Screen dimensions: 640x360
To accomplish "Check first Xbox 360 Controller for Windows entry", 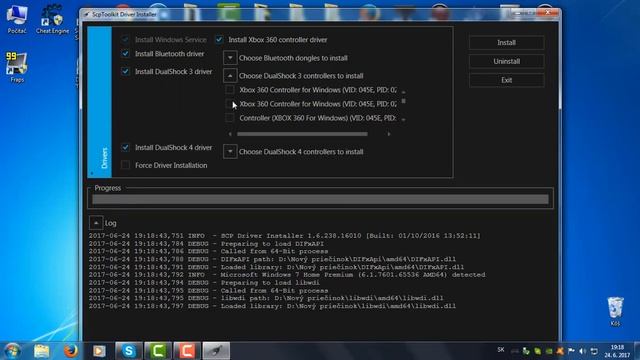I will [230, 89].
